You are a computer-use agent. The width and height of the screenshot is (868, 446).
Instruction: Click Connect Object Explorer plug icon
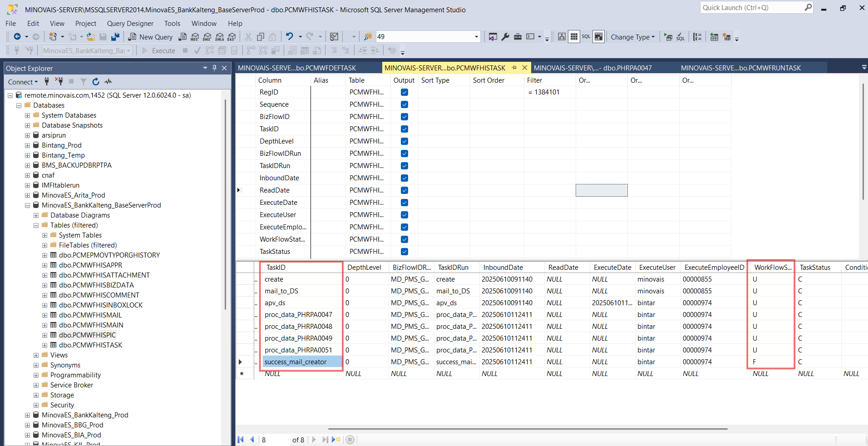tap(47, 82)
